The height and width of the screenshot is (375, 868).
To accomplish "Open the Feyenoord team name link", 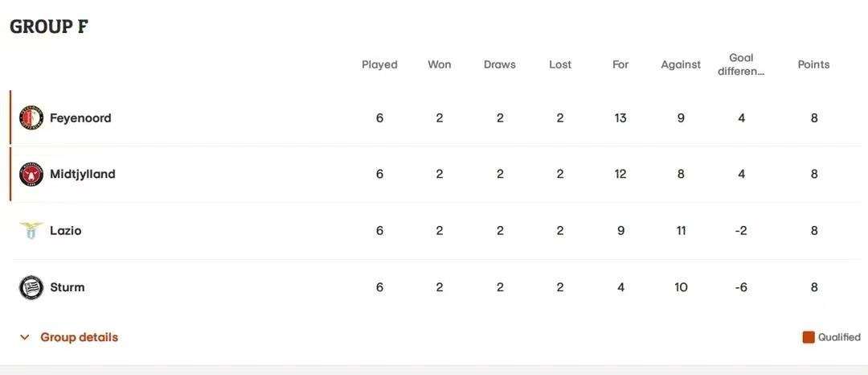I will [80, 117].
